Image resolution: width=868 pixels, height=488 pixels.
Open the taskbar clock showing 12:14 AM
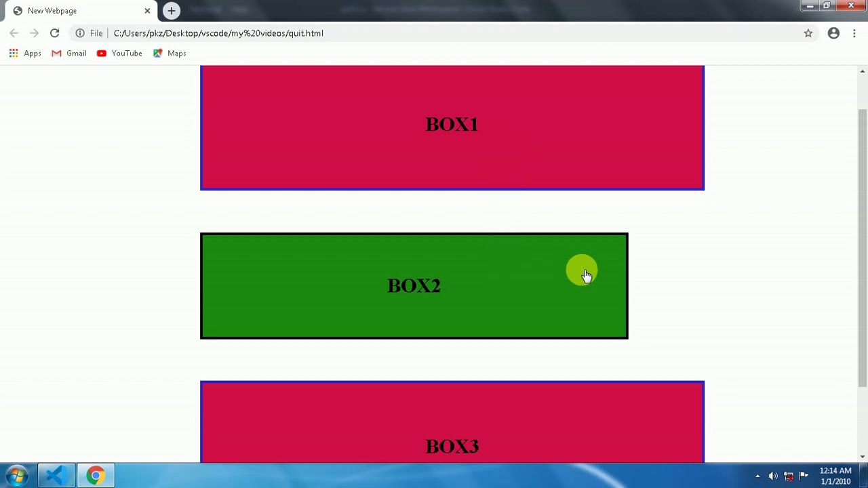tap(835, 476)
